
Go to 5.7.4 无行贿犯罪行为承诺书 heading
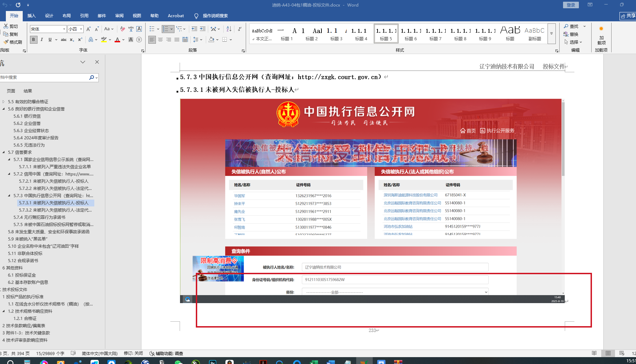pyautogui.click(x=39, y=217)
